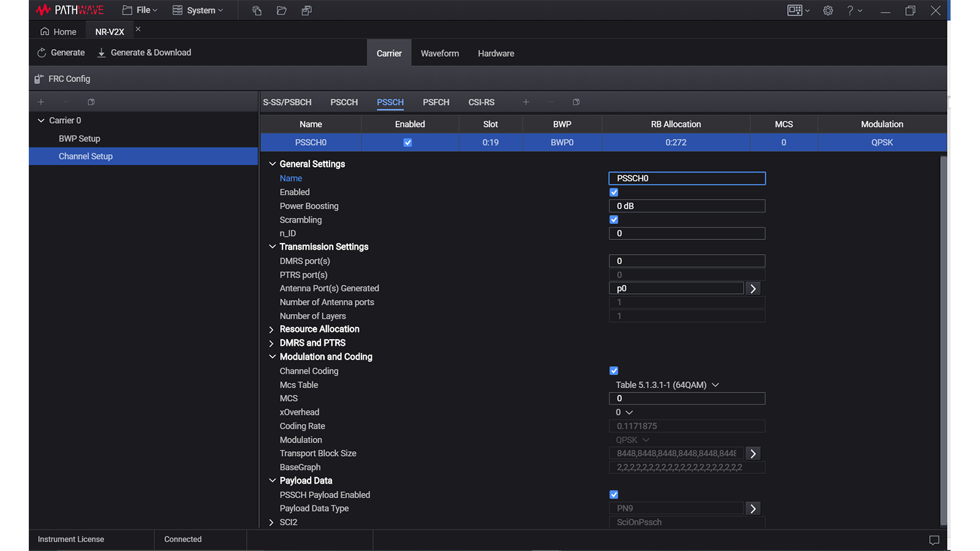
Task: Click the feedback message icon in status bar
Action: pos(933,539)
